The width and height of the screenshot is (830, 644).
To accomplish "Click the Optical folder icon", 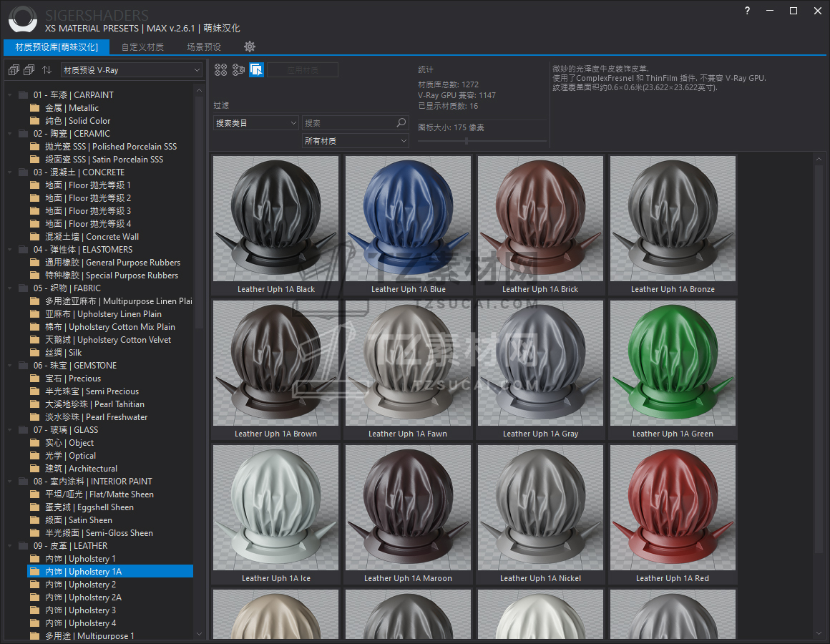I will (35, 456).
